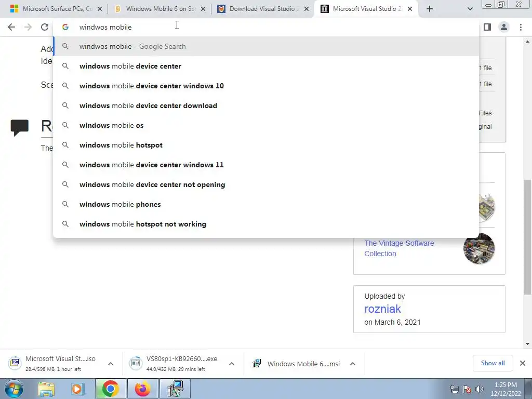Choose suggestion 'windows mobile device center download'
The width and height of the screenshot is (532, 399).
pyautogui.click(x=266, y=105)
